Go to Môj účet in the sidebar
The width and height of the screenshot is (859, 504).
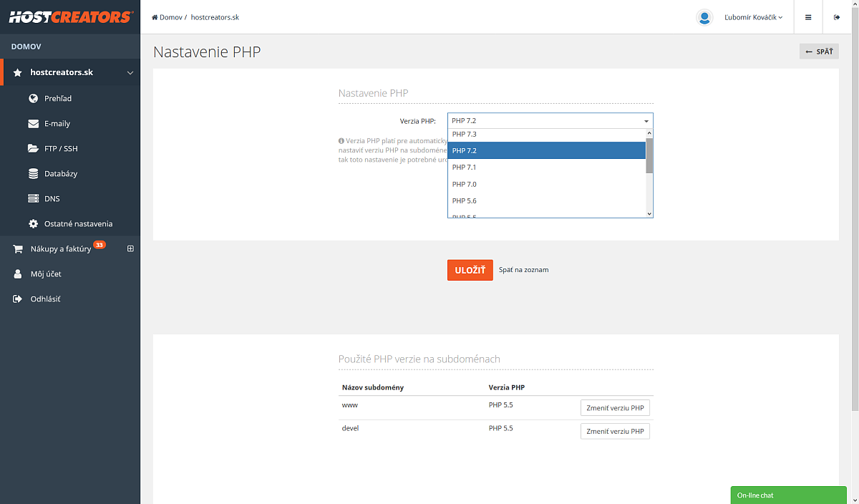point(46,274)
